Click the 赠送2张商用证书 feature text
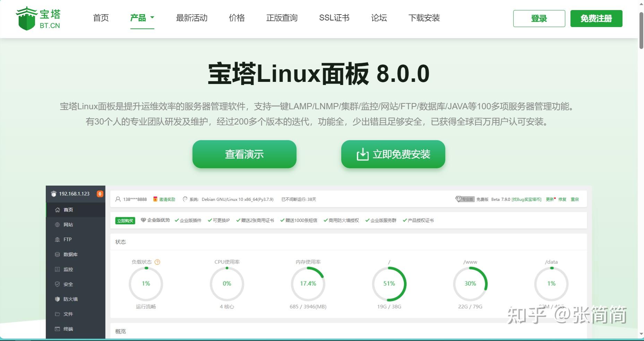Screen dimensions: 644x341 coord(258,221)
